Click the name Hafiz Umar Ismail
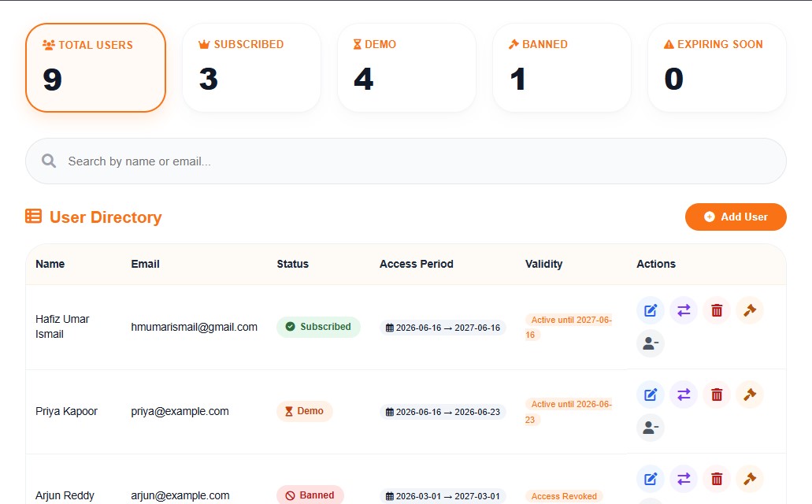This screenshot has height=504, width=812. 62,327
